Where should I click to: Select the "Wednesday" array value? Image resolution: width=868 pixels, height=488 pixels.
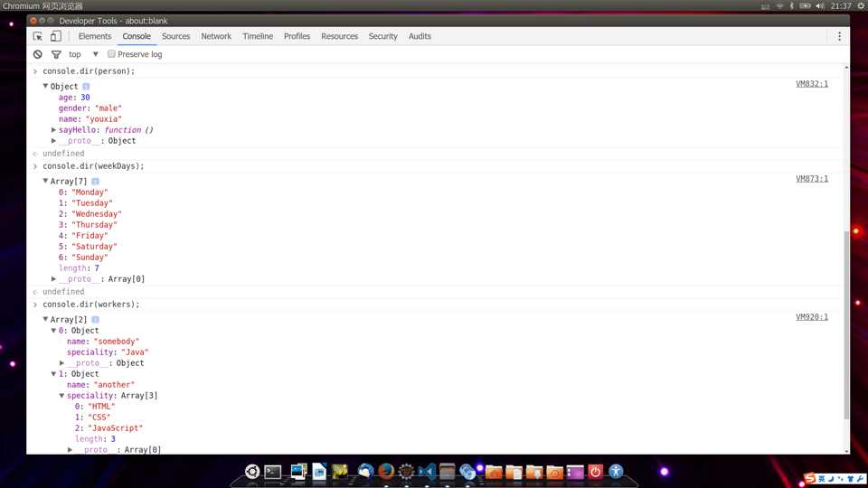[97, 214]
